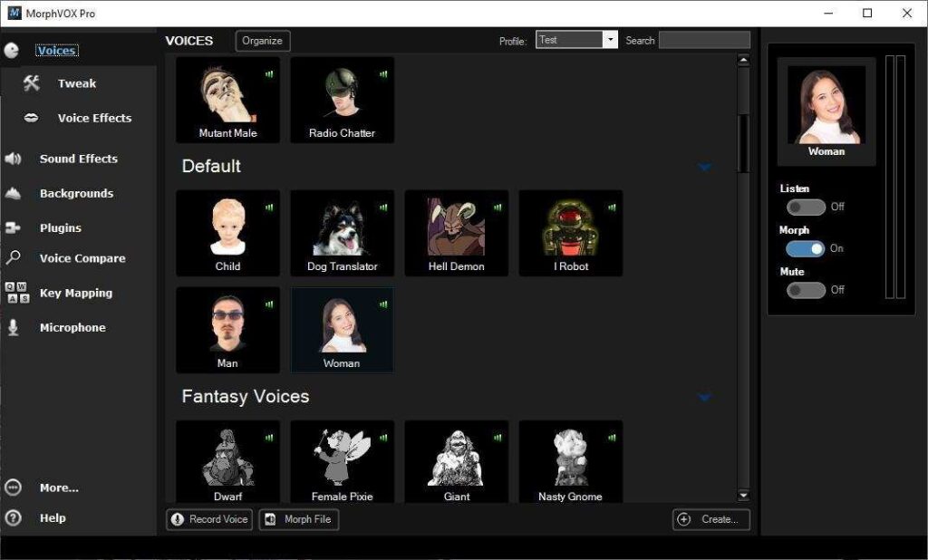Image resolution: width=928 pixels, height=560 pixels.
Task: Open the Sound Effects section
Action: 78,159
